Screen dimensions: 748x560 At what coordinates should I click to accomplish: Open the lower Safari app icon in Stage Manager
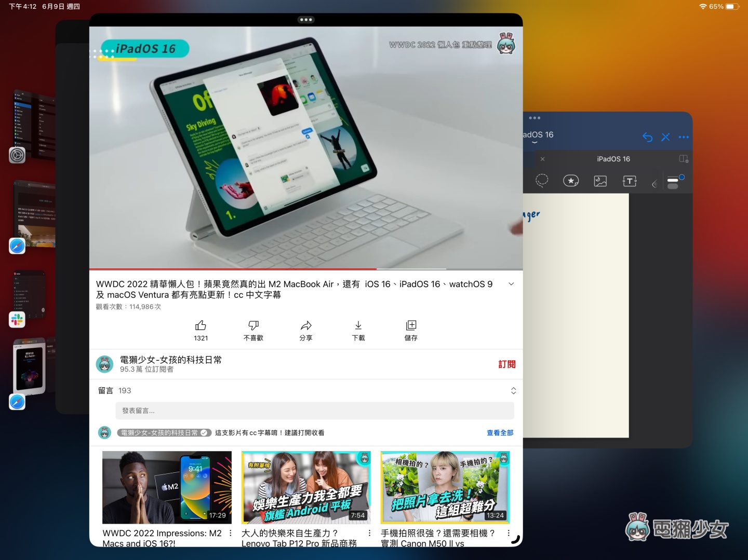17,402
